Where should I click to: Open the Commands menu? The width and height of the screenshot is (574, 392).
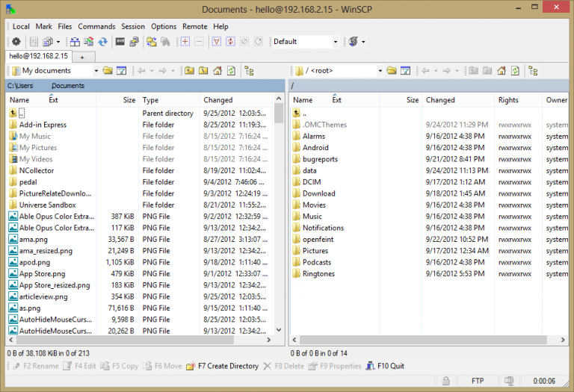point(96,26)
